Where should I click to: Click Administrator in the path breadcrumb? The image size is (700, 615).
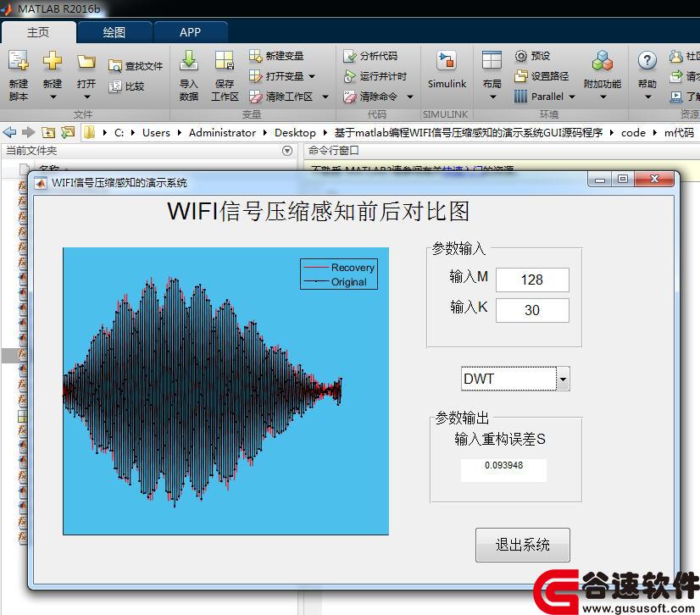(222, 132)
